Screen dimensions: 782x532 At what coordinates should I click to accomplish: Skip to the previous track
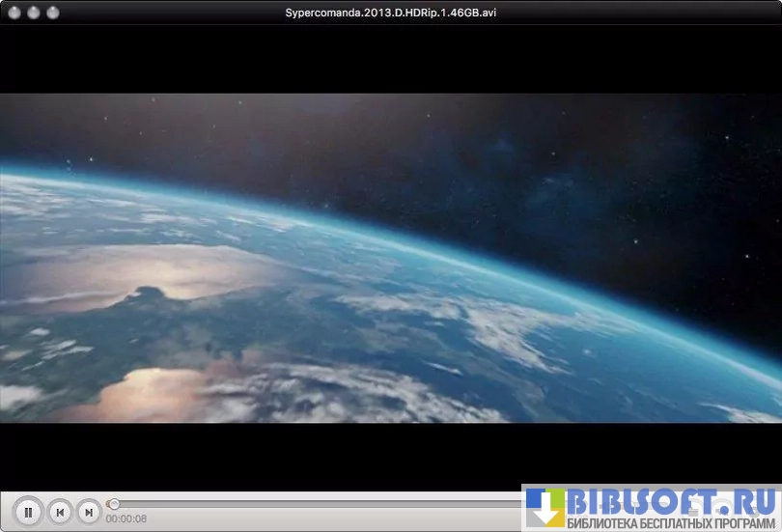click(60, 512)
